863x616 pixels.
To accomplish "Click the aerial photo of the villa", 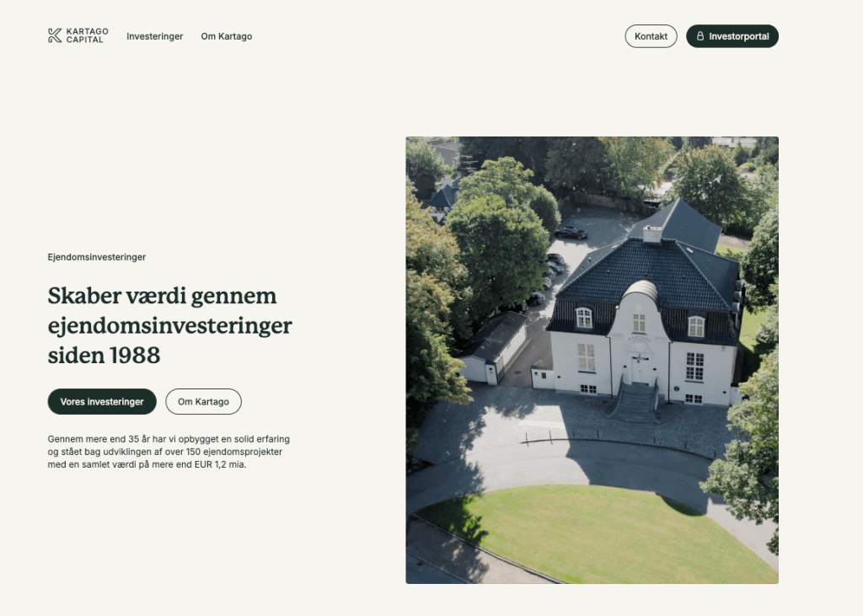I will [x=592, y=360].
